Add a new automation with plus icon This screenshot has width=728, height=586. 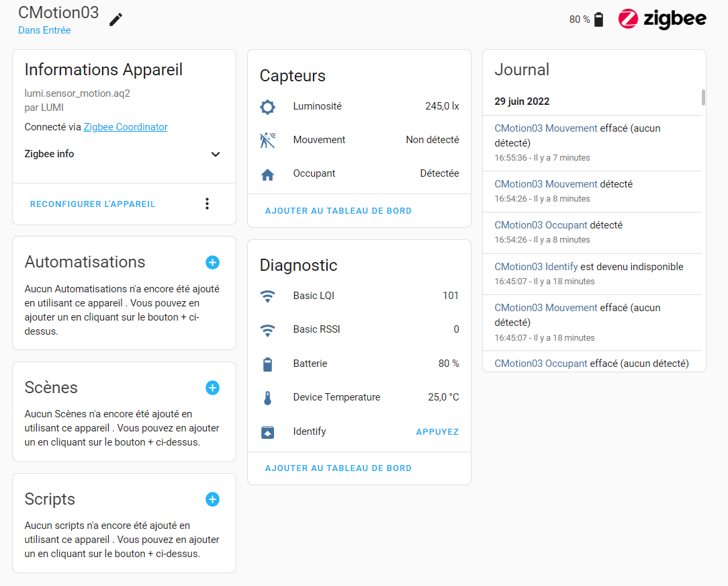pyautogui.click(x=213, y=263)
